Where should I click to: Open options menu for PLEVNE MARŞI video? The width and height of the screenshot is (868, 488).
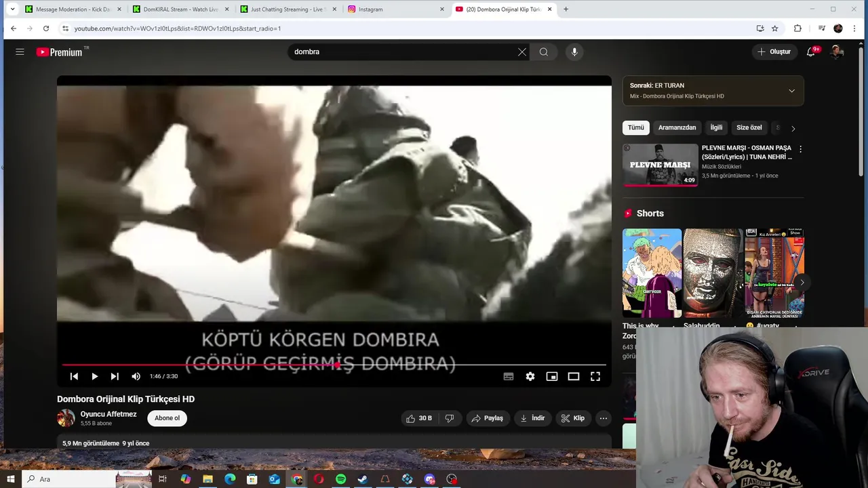(800, 149)
